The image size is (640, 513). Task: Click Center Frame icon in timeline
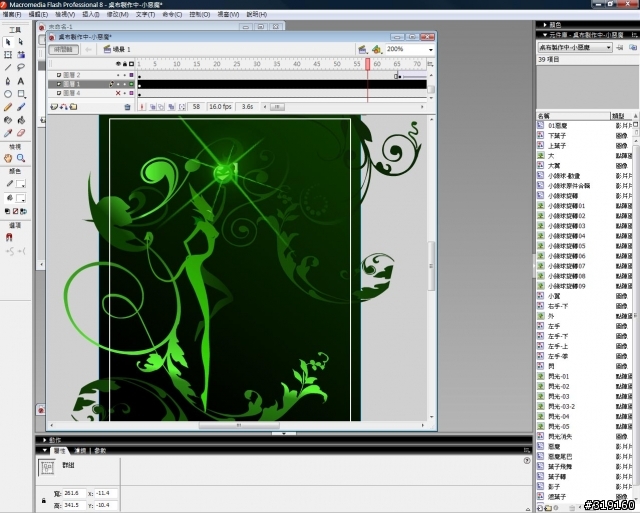point(142,107)
